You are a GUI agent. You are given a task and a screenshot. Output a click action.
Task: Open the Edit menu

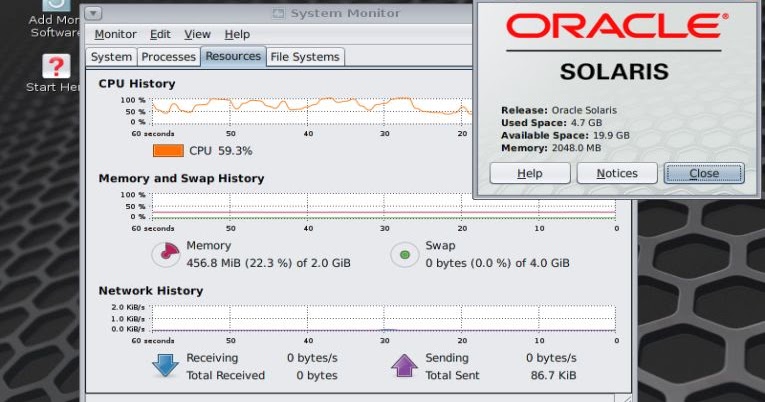160,34
